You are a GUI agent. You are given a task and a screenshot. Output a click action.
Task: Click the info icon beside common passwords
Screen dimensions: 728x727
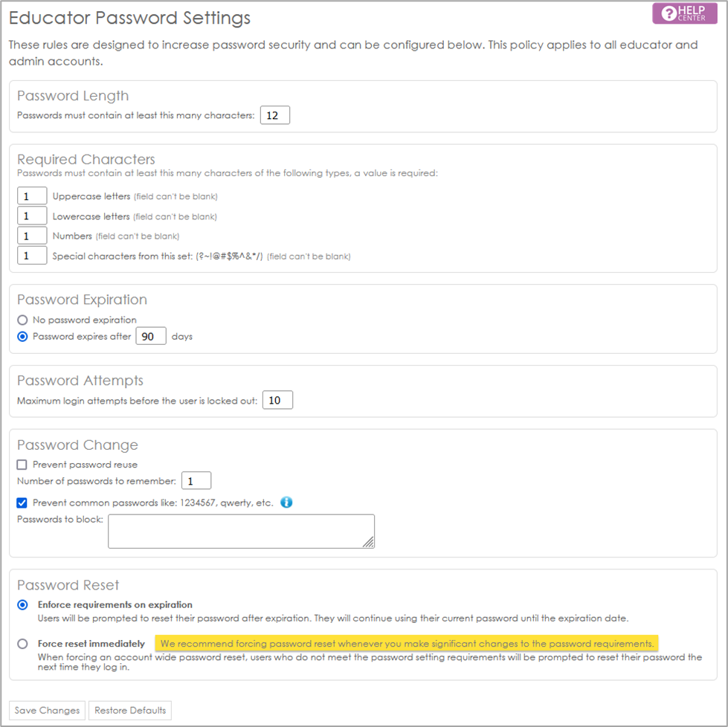(286, 503)
